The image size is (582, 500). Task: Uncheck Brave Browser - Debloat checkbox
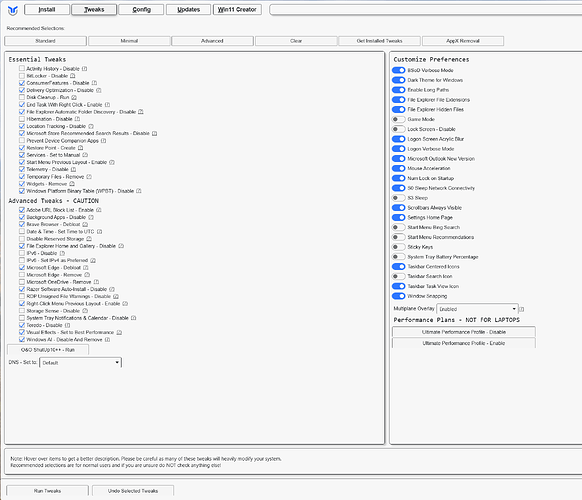pyautogui.click(x=22, y=224)
